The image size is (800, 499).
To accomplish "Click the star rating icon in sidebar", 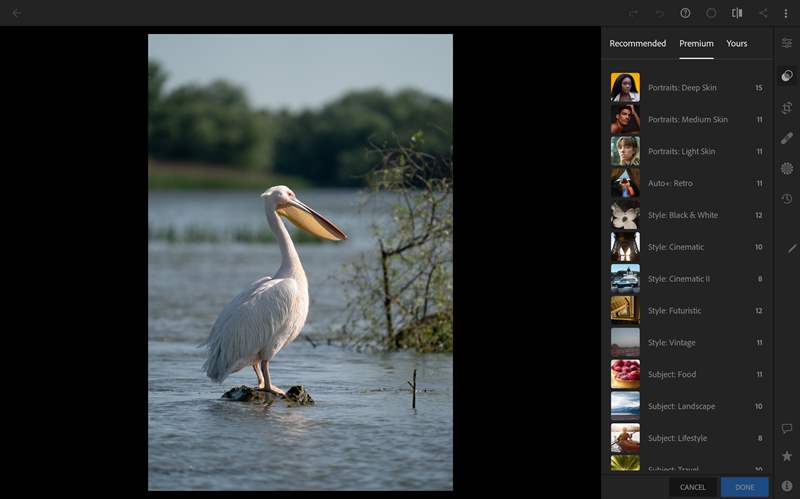I will 787,456.
